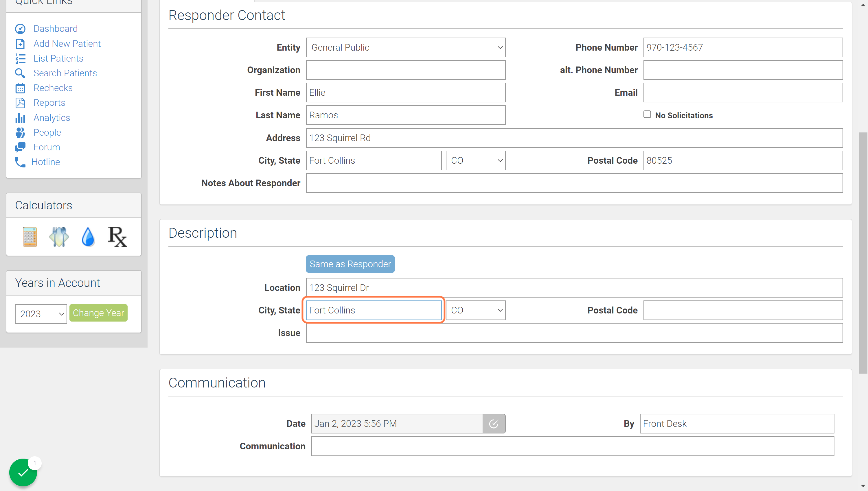Viewport: 868px width, 491px height.
Task: Click the Rechecks calendar icon
Action: pos(20,88)
